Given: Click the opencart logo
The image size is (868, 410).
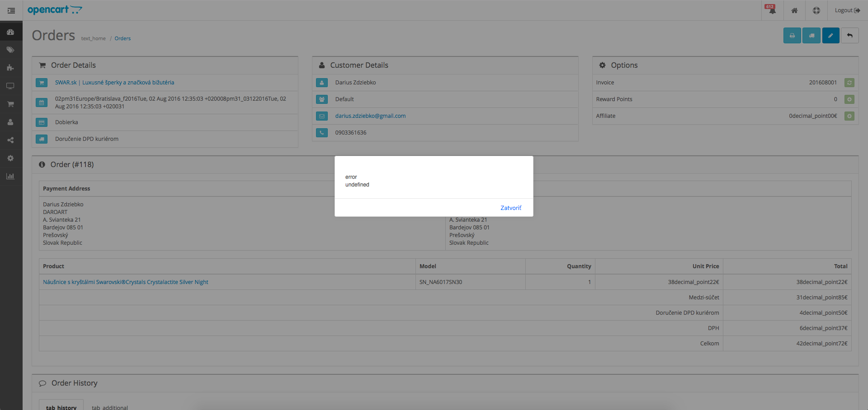Looking at the screenshot, I should tap(55, 10).
